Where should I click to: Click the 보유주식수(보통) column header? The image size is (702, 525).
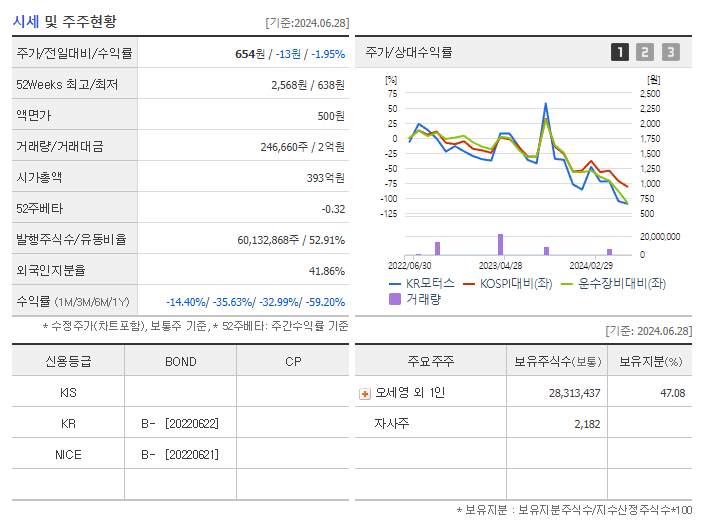point(557,361)
